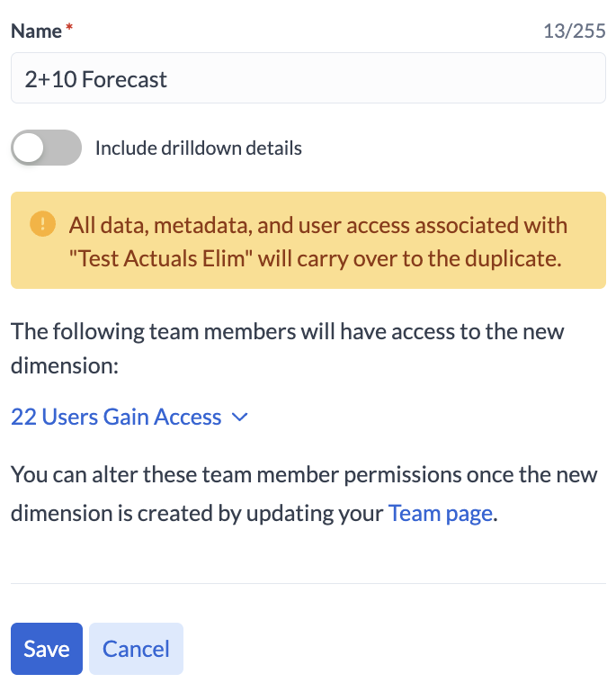The width and height of the screenshot is (616, 683).
Task: Open the Team page link
Action: [440, 514]
